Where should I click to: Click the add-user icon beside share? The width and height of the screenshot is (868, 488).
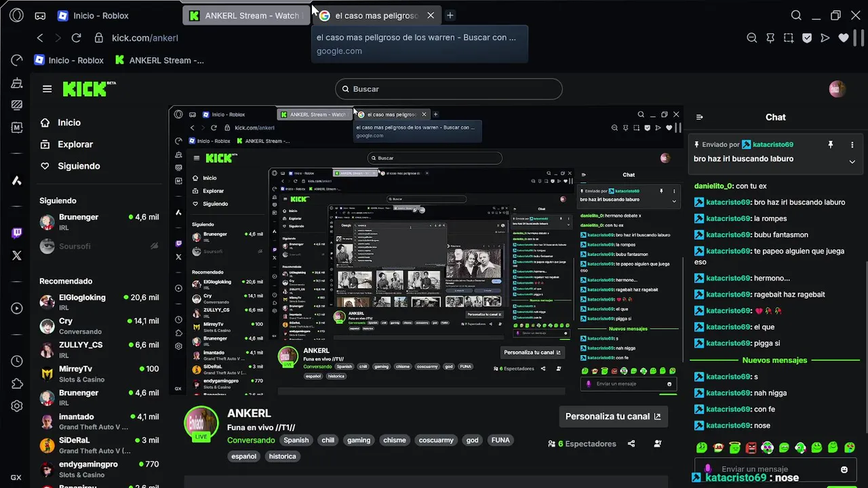click(x=658, y=444)
